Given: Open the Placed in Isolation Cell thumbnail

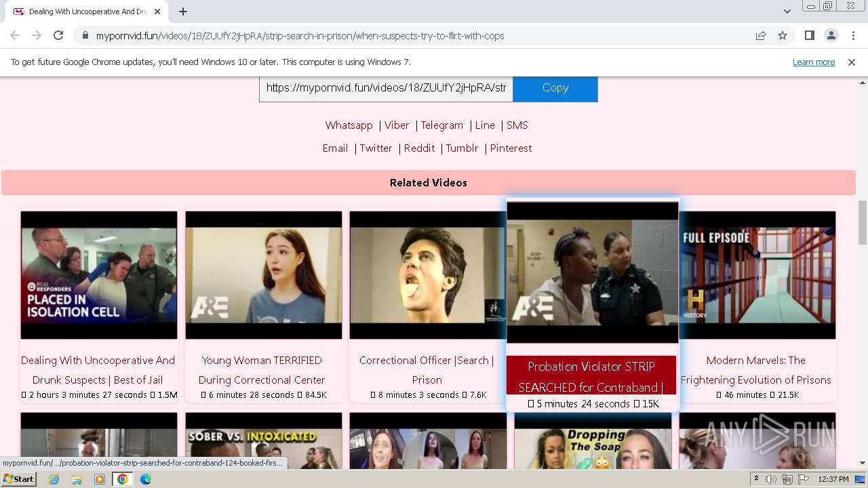Looking at the screenshot, I should click(x=99, y=275).
